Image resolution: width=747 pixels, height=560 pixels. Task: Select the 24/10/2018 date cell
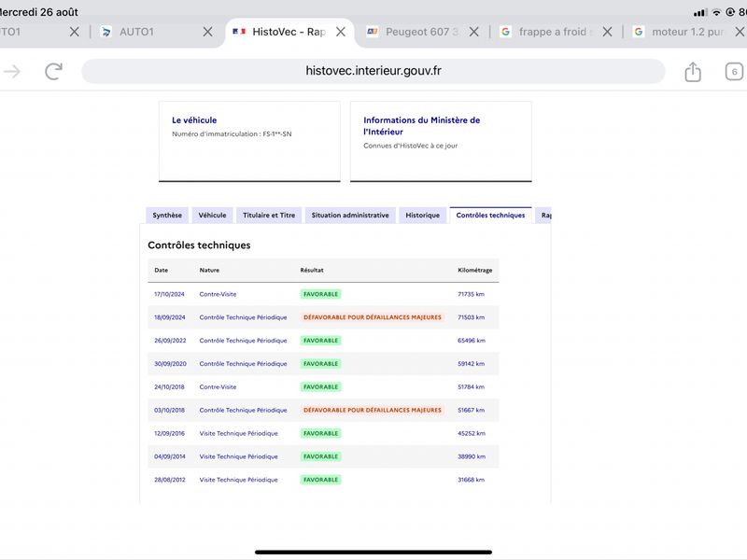point(169,387)
